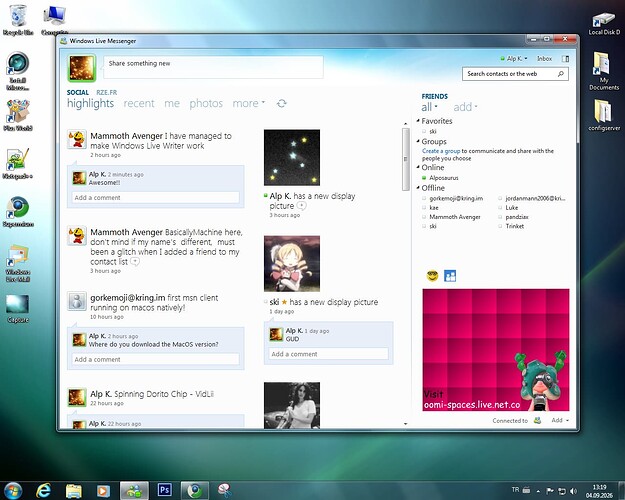Open Internet Explorer from the taskbar
Viewport: 625px width, 500px height.
tap(43, 490)
